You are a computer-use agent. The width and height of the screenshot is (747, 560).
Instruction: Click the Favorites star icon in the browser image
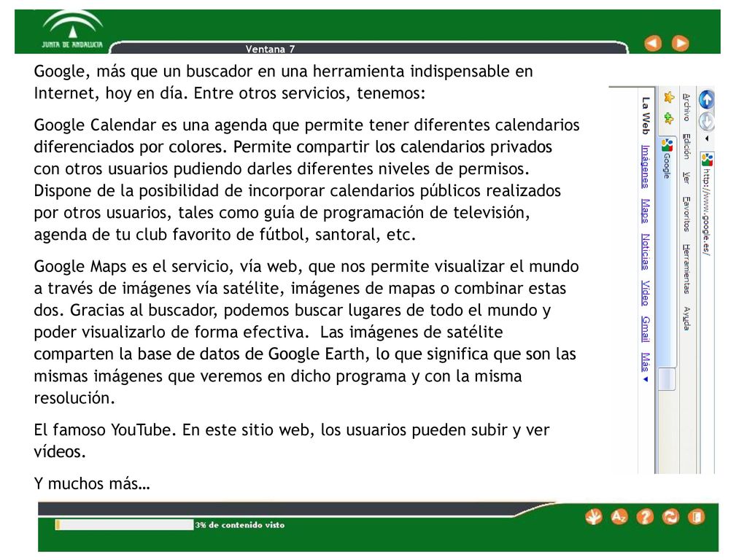coord(670,97)
